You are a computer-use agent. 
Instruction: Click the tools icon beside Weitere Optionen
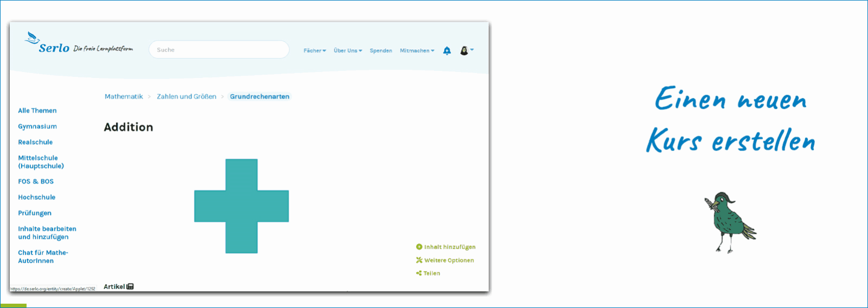click(x=419, y=260)
